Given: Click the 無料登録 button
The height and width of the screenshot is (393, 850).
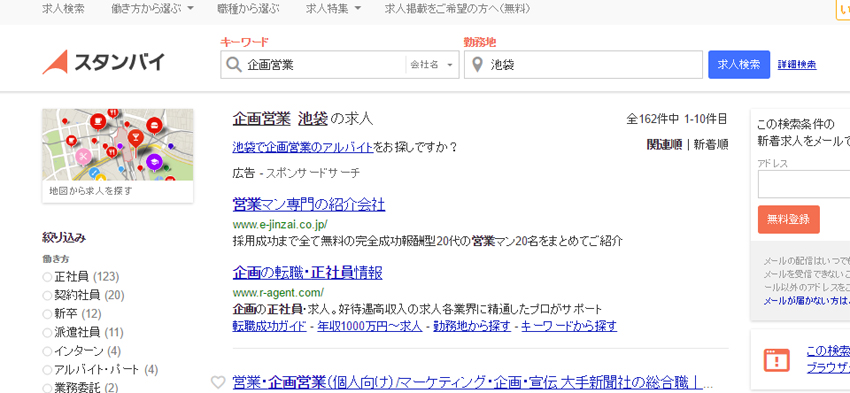Looking at the screenshot, I should [x=789, y=220].
